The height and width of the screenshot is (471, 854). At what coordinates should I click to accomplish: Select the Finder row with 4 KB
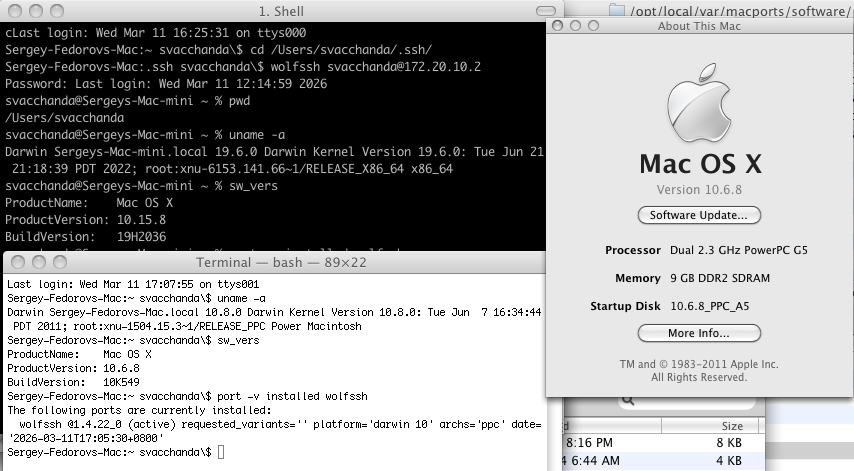(x=664, y=461)
